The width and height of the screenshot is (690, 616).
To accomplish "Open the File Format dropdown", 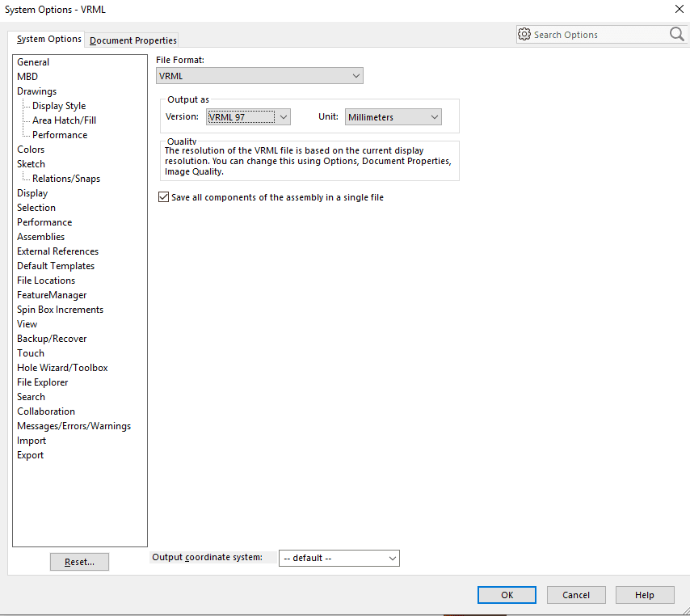I will (259, 76).
